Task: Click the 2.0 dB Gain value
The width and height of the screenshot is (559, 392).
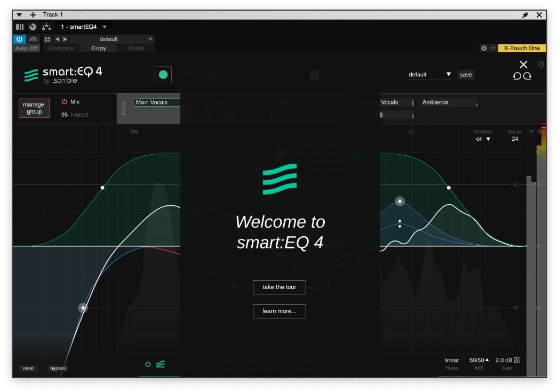Action: 504,361
